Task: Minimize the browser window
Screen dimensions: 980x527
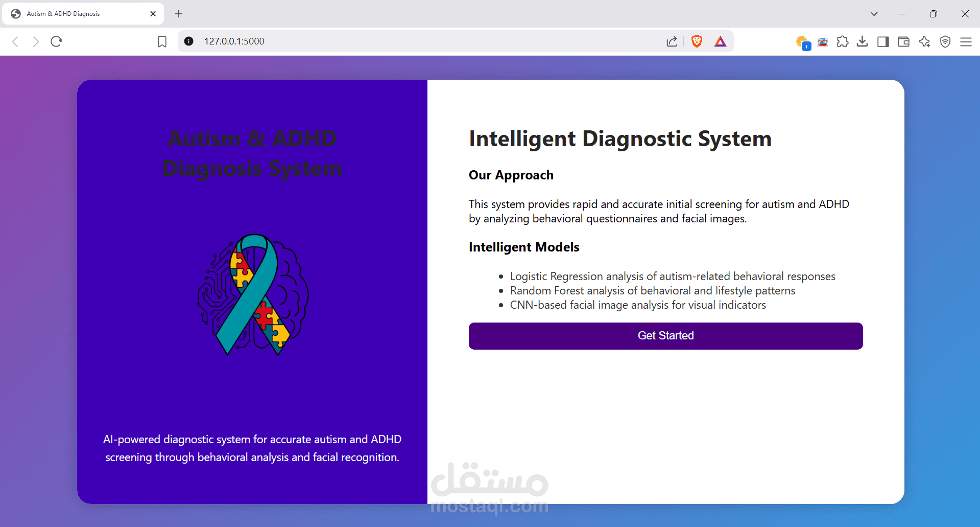Action: (x=902, y=14)
